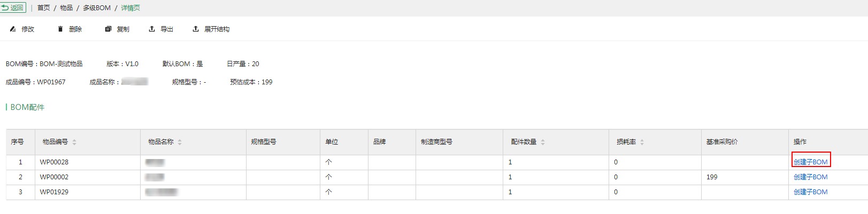Sort by 物品名称 column arrows
The image size is (868, 214).
click(x=180, y=142)
